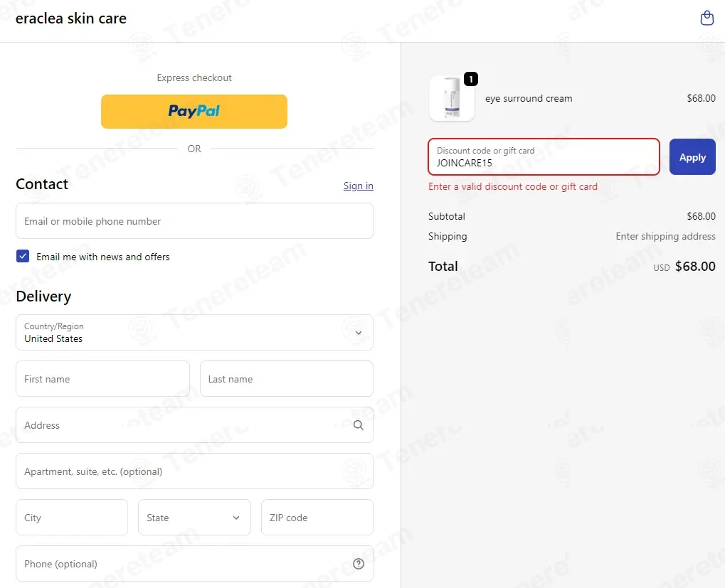Click the Country/Region chevron arrow

point(359,333)
